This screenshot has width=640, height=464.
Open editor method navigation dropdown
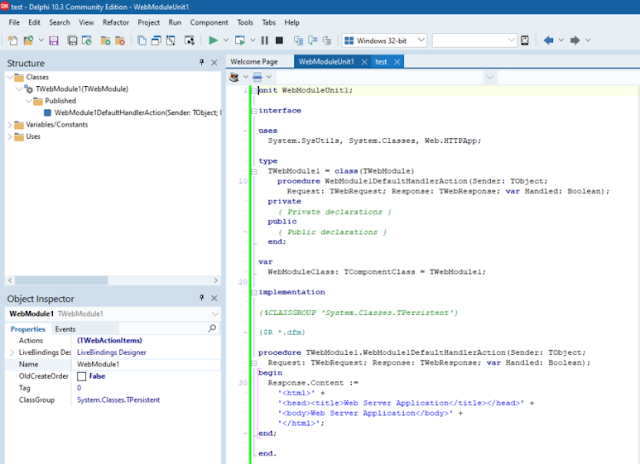[x=490, y=78]
